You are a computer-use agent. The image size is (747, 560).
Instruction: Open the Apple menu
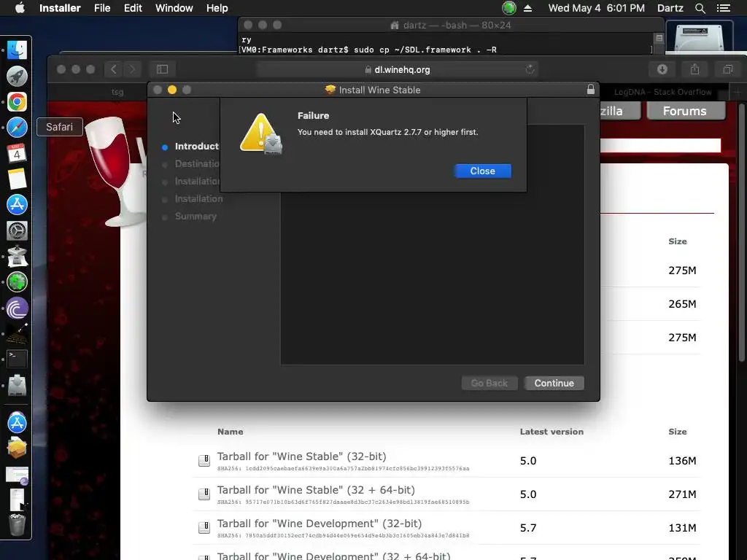click(20, 8)
